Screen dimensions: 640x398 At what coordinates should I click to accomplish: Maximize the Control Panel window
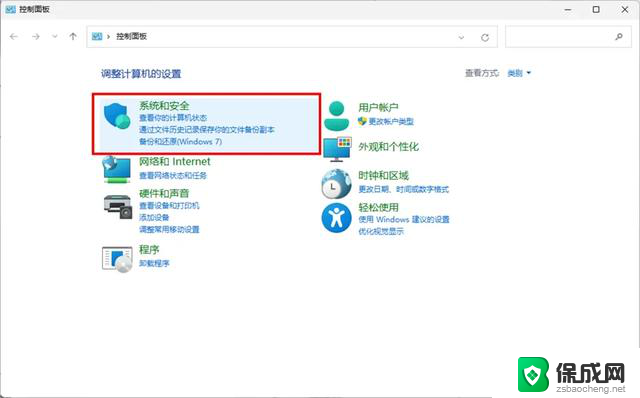point(596,9)
